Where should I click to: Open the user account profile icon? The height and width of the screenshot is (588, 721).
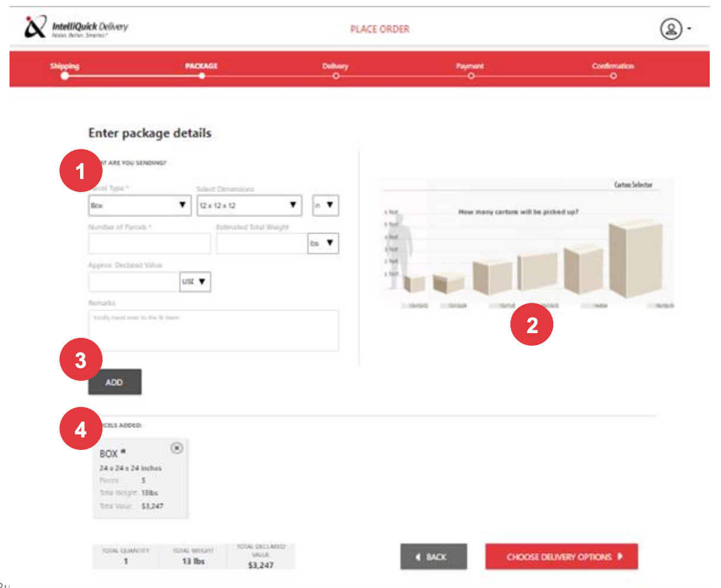pos(671,29)
